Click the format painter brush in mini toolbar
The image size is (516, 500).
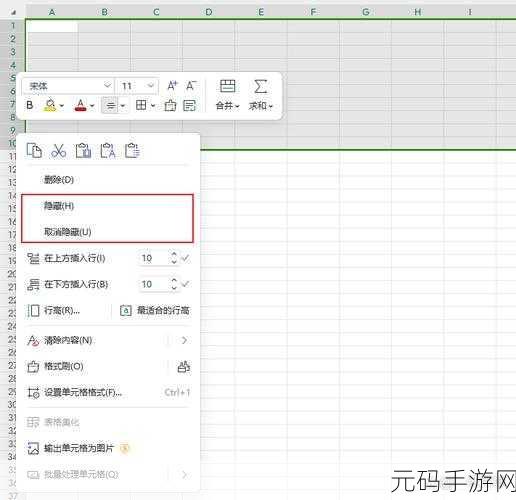click(170, 105)
